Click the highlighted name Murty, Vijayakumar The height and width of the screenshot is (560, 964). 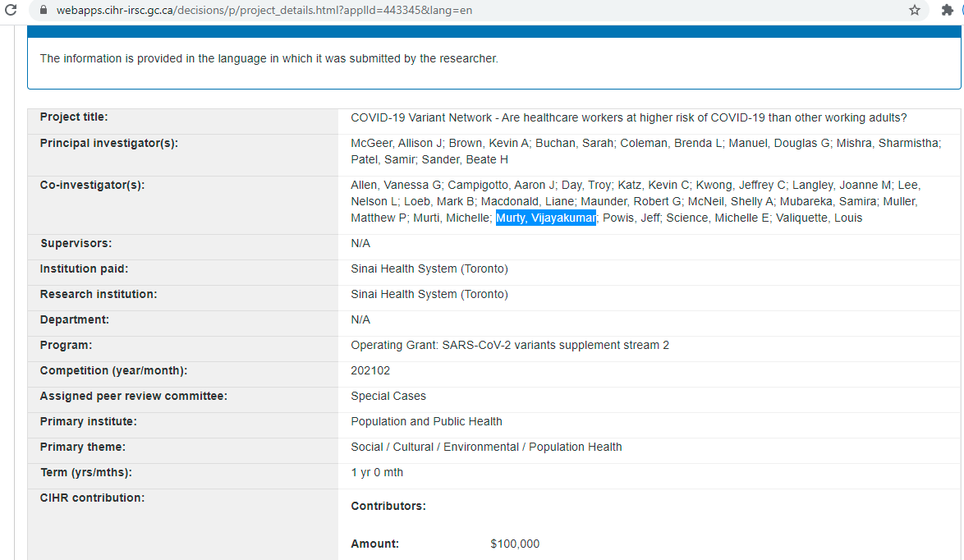[546, 218]
